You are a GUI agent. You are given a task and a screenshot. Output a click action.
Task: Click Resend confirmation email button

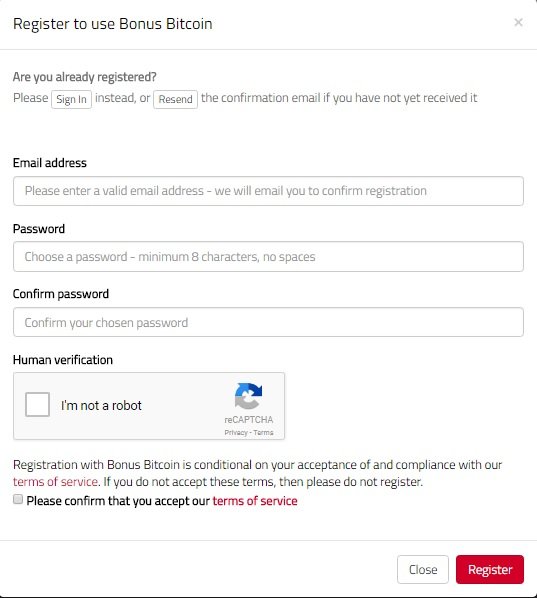pos(175,100)
